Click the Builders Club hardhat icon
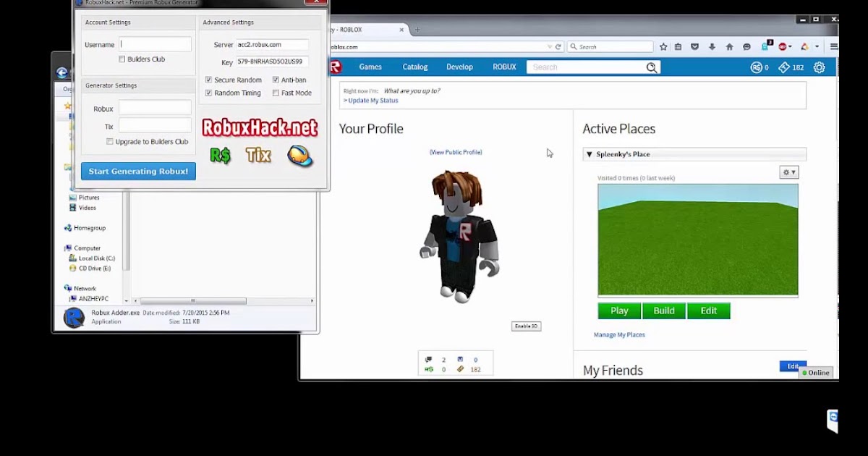 [x=299, y=156]
